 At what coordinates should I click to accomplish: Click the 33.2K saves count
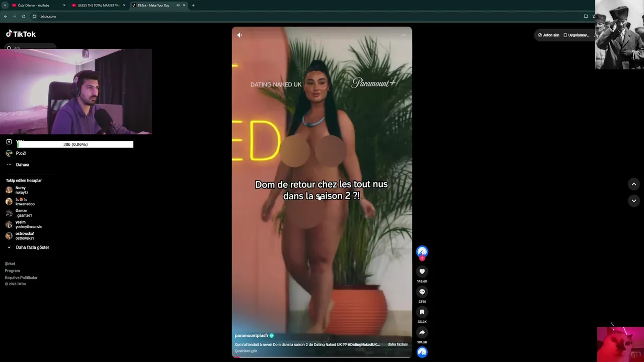(x=422, y=322)
